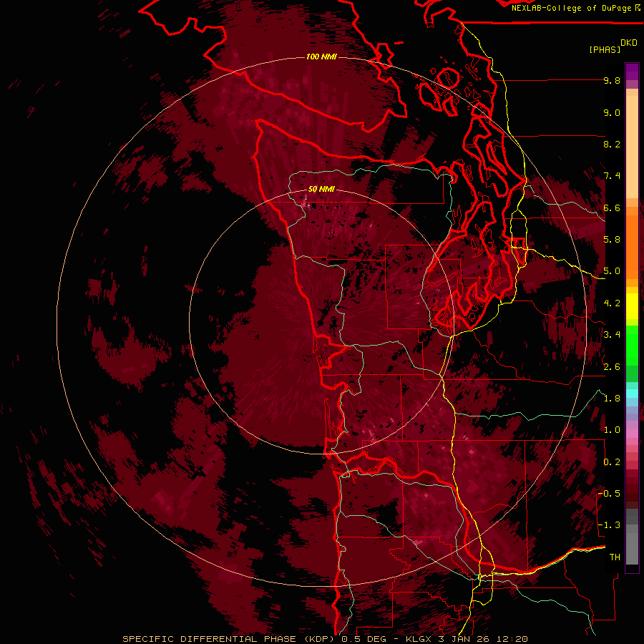Click the 9.0 value on color scale
644x644 pixels.
coord(612,112)
